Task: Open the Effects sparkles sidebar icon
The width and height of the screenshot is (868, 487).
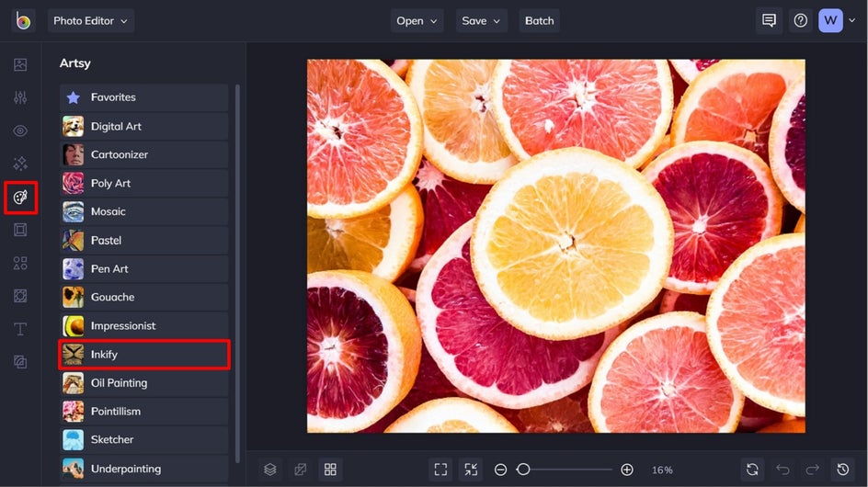Action: tap(20, 164)
